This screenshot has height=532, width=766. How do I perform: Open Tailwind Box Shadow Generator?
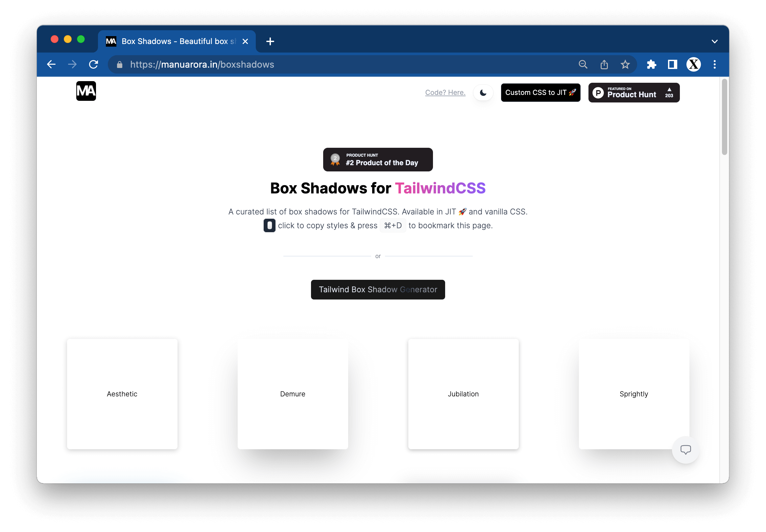tap(378, 289)
